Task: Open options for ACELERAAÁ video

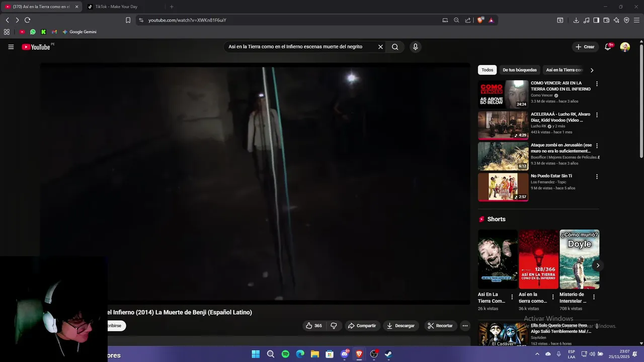Action: click(x=597, y=115)
